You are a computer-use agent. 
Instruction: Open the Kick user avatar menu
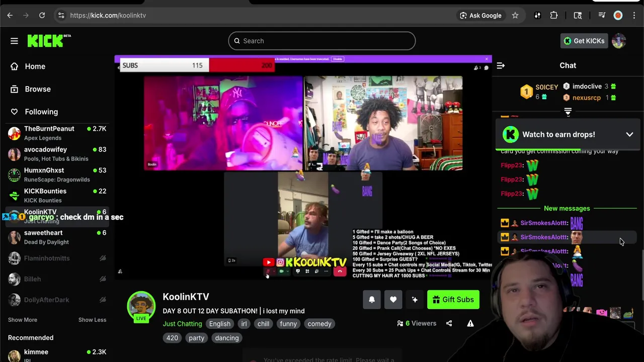(619, 41)
